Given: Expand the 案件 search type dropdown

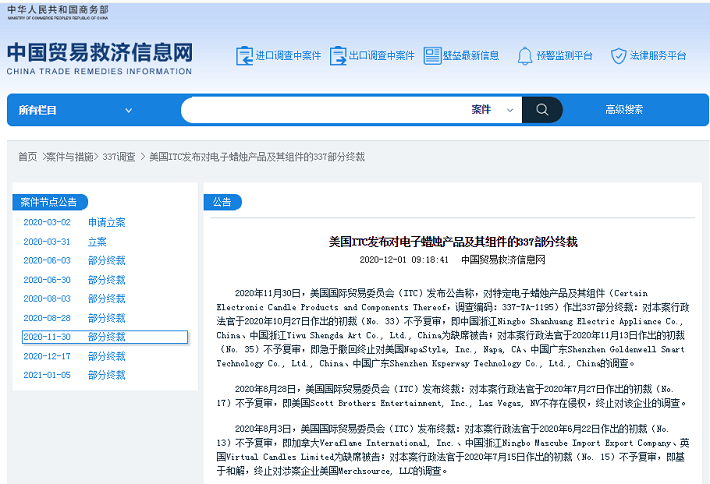Looking at the screenshot, I should click(492, 110).
